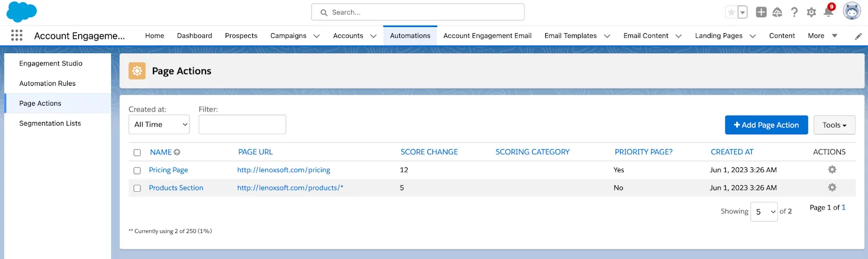Open the Pricing Page link
Image resolution: width=868 pixels, height=259 pixels.
coord(168,170)
